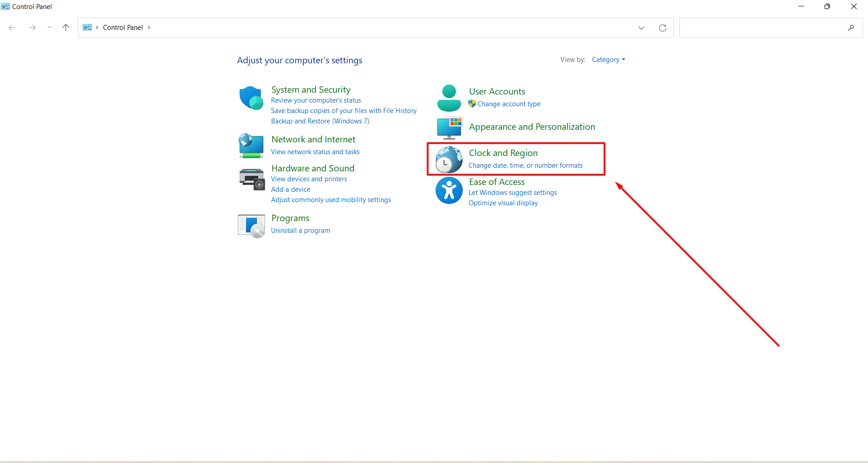The image size is (868, 463).
Task: Click Change date, time, or number formats
Action: [x=526, y=165]
